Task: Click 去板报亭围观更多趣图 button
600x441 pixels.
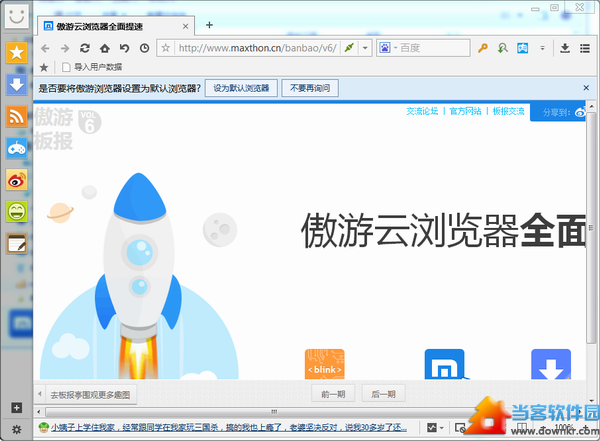Action: (x=90, y=394)
